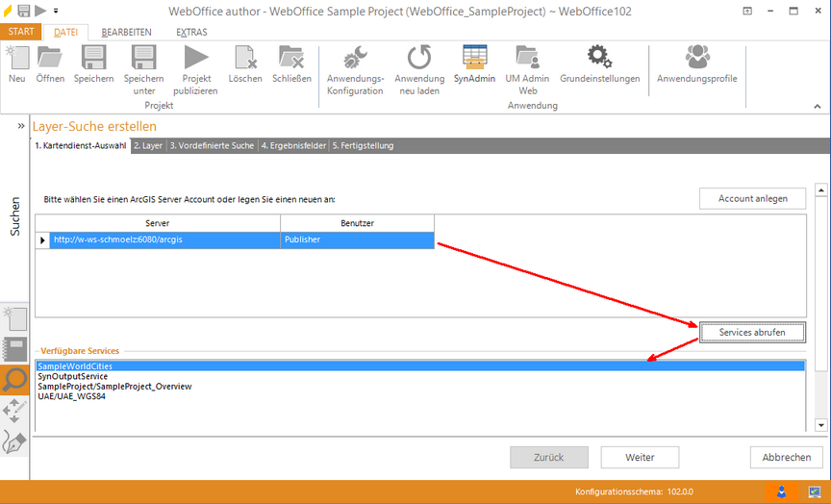Click Anwendung neu laden refresh icon

point(419,58)
